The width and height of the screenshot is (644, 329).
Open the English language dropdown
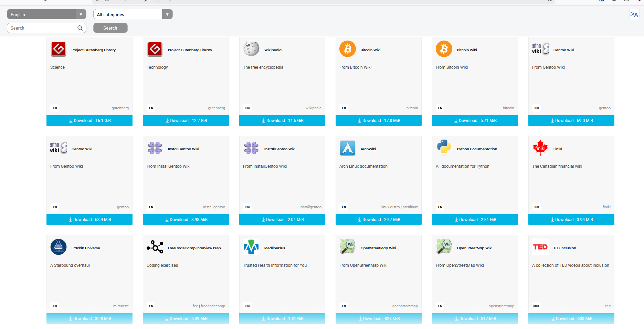46,14
